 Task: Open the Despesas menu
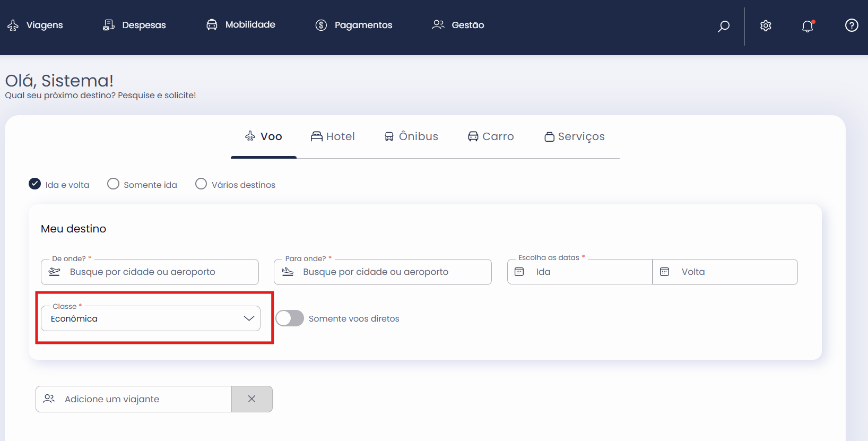[134, 25]
